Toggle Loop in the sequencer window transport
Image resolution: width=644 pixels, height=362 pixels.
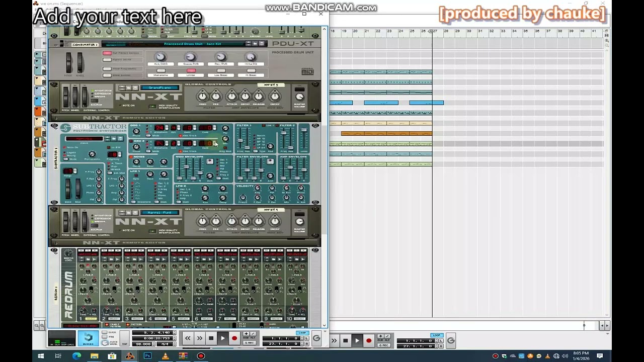coord(436,335)
